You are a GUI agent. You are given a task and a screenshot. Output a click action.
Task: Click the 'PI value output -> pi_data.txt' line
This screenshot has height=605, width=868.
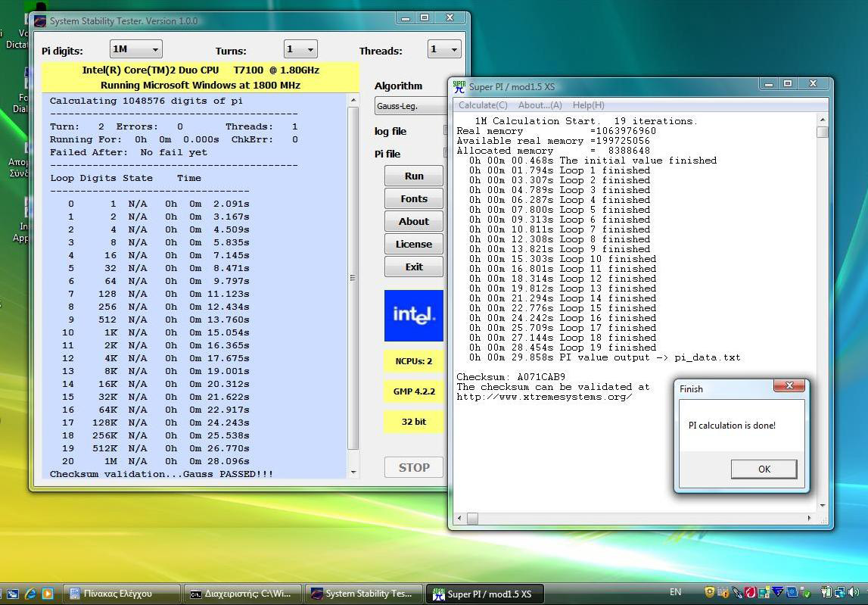tap(605, 358)
